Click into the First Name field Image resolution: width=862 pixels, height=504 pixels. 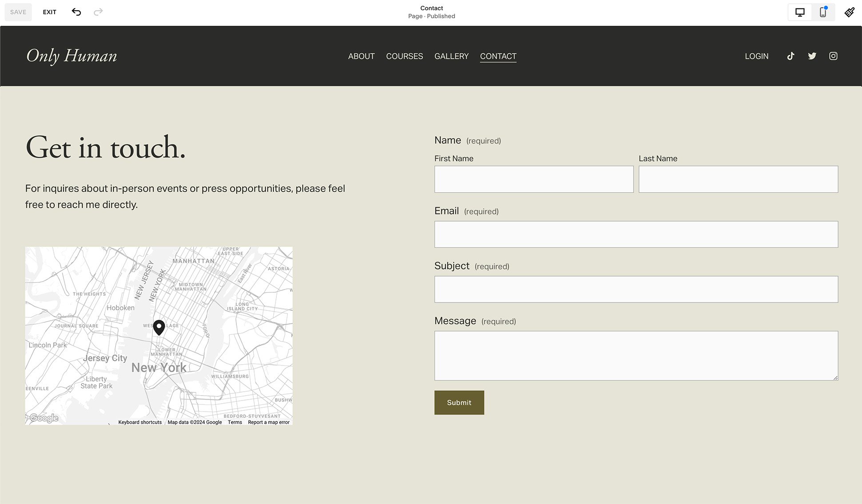[x=534, y=179]
